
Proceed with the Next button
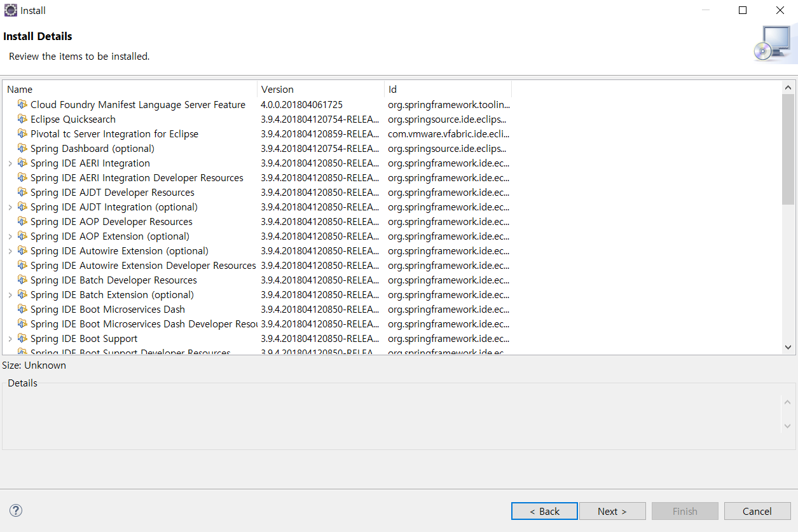point(612,511)
